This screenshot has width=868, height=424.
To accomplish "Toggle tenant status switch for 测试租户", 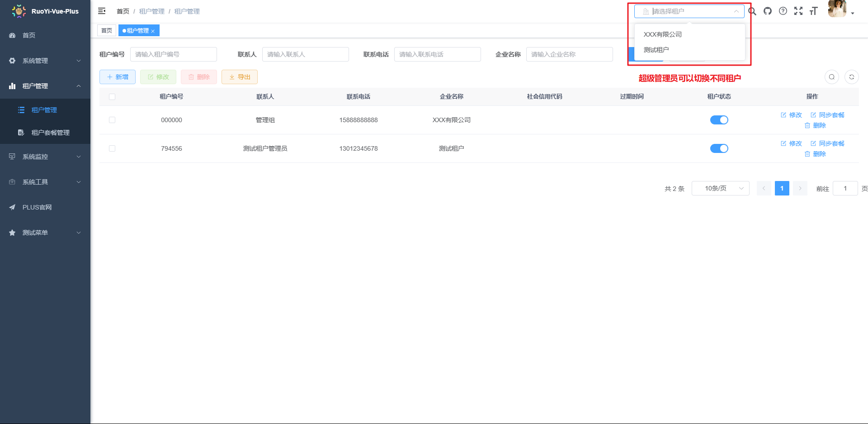I will (x=719, y=148).
